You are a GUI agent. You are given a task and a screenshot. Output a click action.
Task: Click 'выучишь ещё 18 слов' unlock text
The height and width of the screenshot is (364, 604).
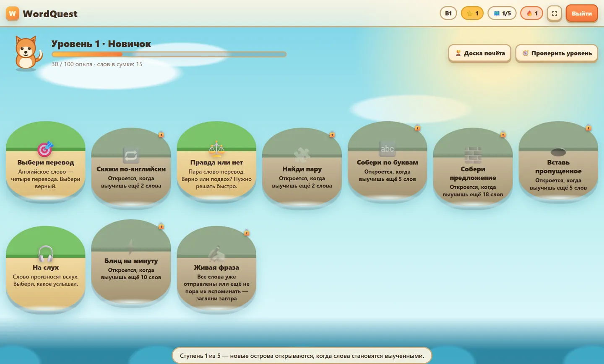[x=473, y=194]
